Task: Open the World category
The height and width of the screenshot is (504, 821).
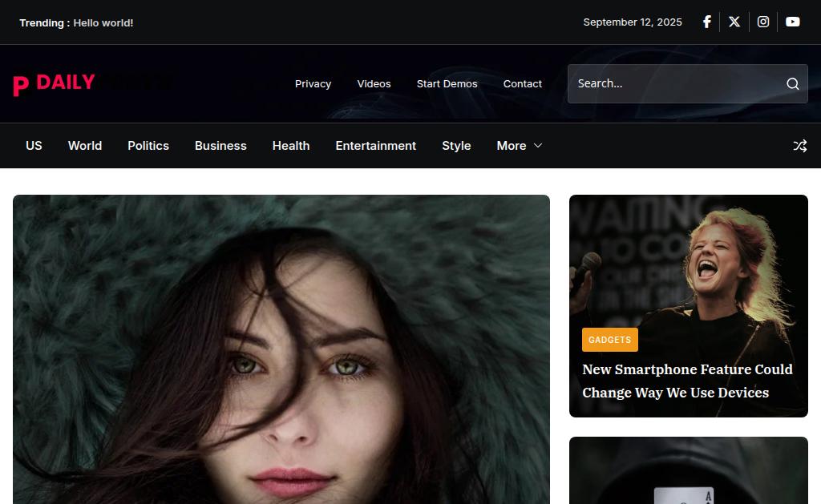Action: (x=85, y=146)
